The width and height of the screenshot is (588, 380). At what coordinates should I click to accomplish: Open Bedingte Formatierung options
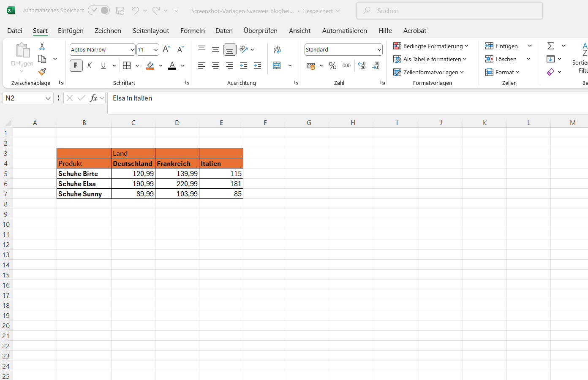coord(430,46)
